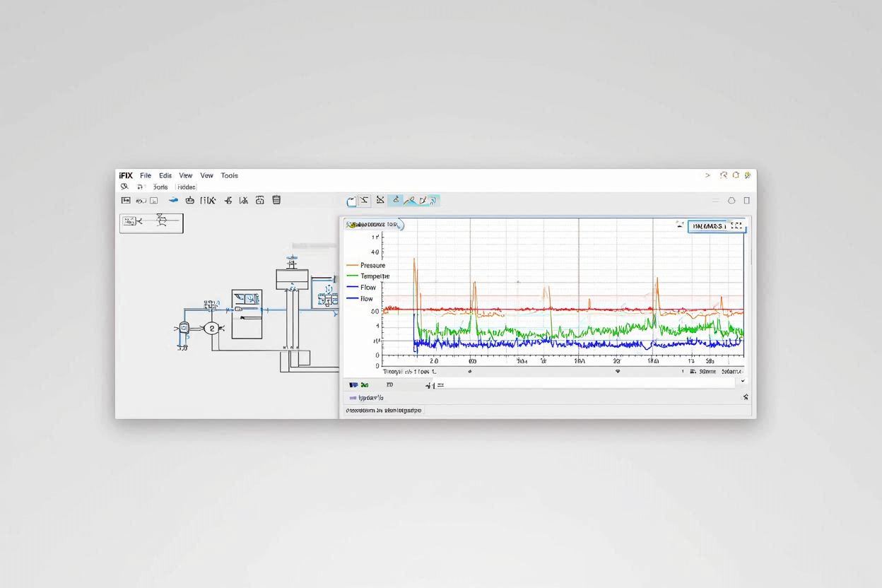882x588 pixels.
Task: Click the fullscreen brackets icon on the chart
Action: 736,226
